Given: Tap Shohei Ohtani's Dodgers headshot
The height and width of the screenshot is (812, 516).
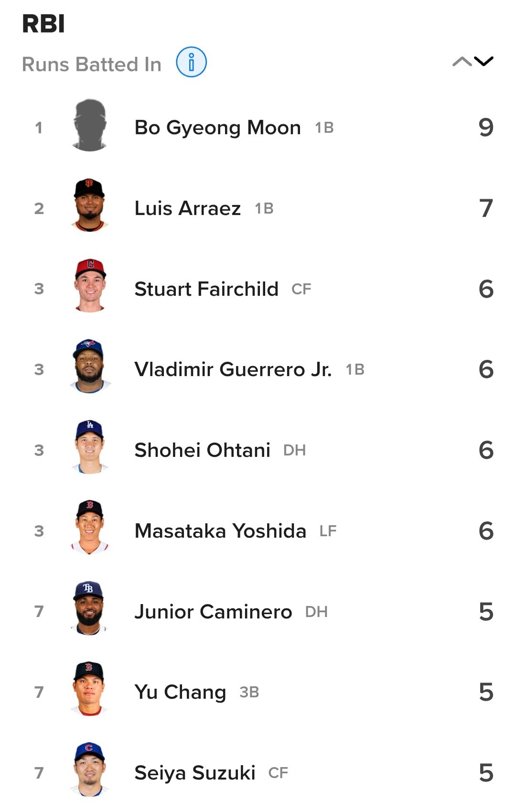Looking at the screenshot, I should pyautogui.click(x=90, y=447).
